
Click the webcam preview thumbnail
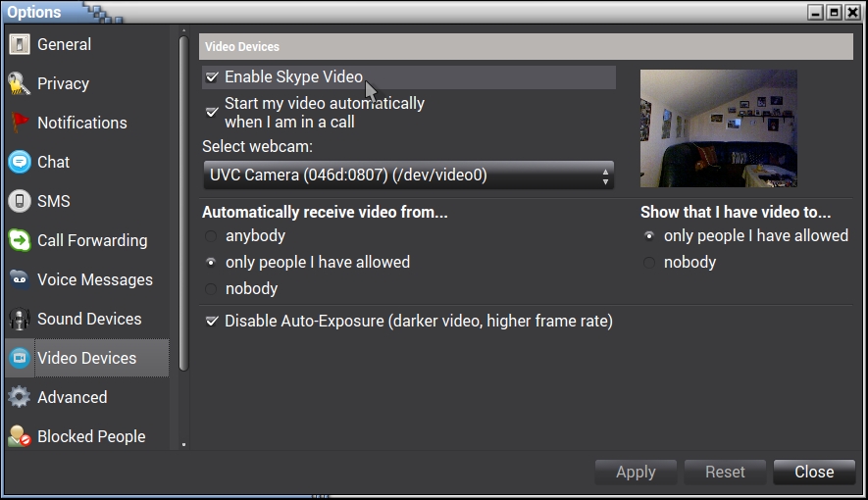pyautogui.click(x=718, y=128)
